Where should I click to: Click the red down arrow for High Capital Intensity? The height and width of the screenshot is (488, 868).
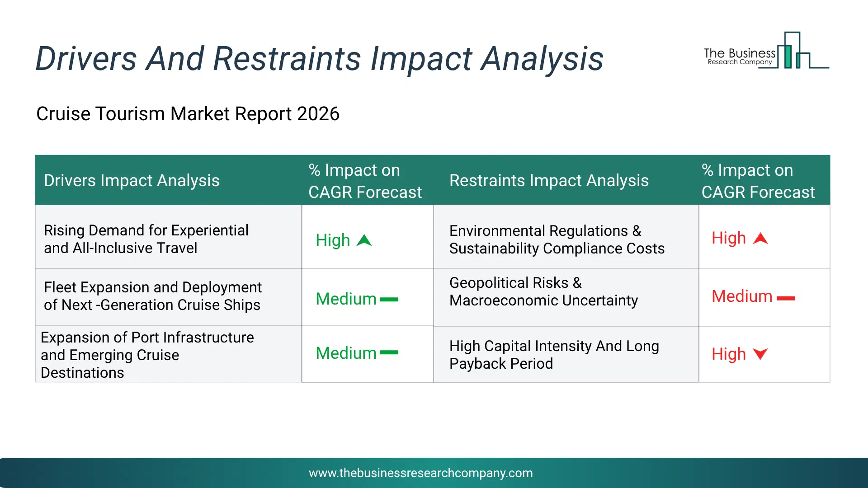760,354
